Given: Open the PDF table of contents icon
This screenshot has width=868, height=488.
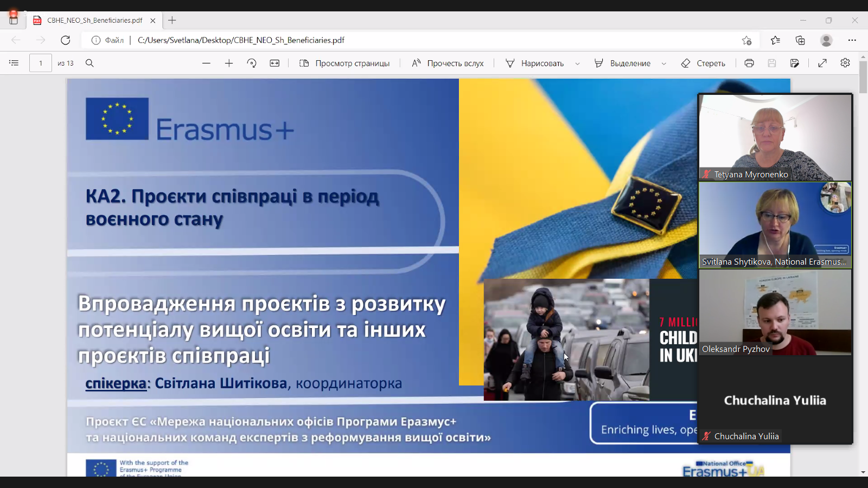Looking at the screenshot, I should (x=14, y=63).
